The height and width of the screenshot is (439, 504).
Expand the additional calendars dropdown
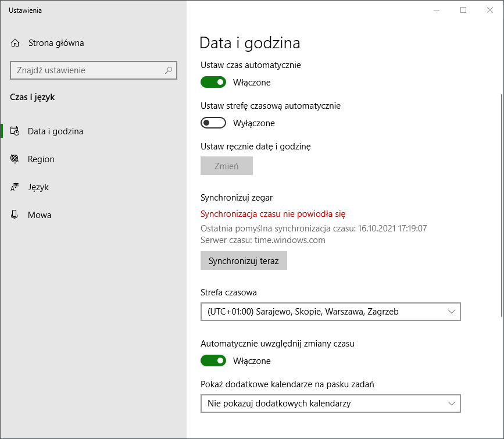point(330,404)
